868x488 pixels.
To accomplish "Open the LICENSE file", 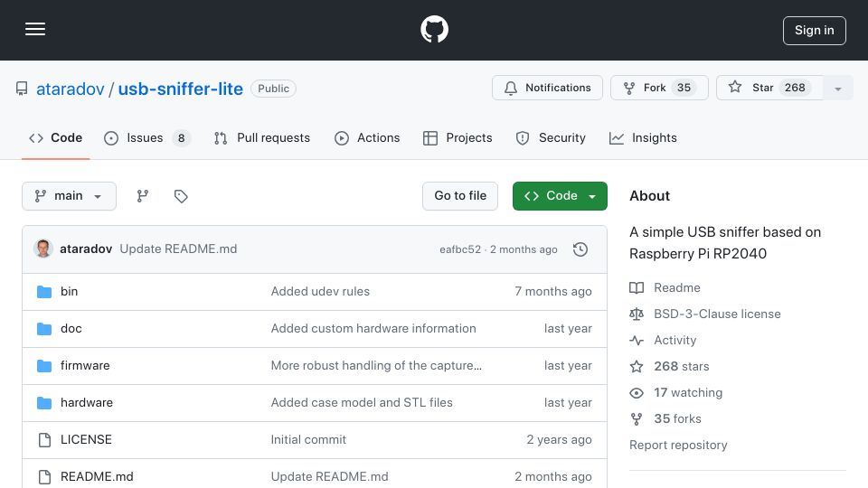I will coord(86,440).
